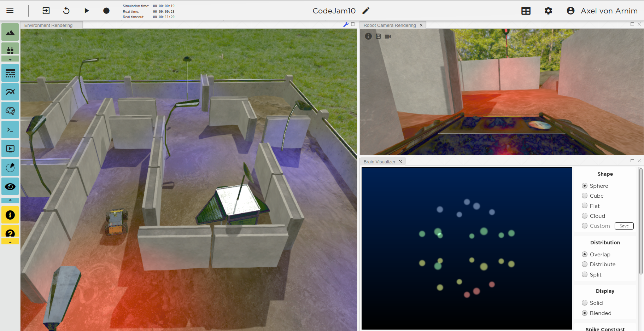
Task: Click the wrench settings icon in Environment Rendering
Action: click(x=346, y=24)
